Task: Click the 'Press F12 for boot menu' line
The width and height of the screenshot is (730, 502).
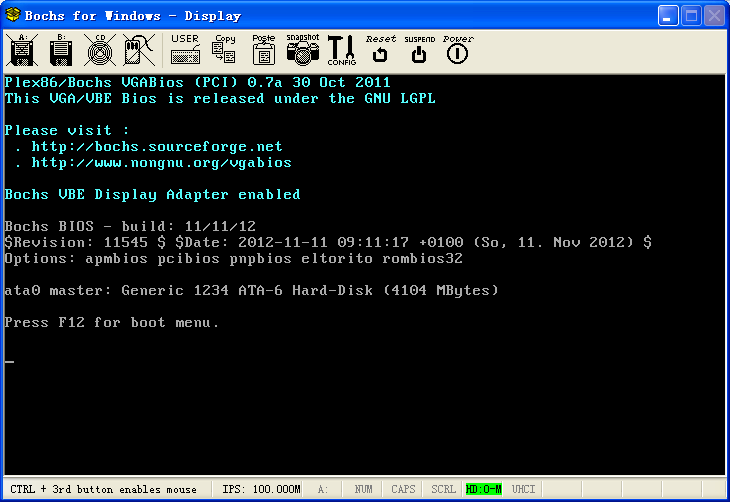Action: coord(112,322)
